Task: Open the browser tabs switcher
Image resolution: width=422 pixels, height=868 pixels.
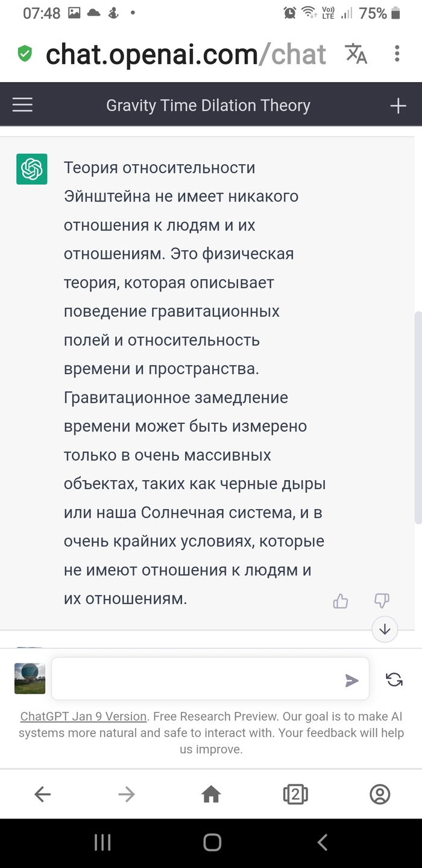Action: pos(295,794)
